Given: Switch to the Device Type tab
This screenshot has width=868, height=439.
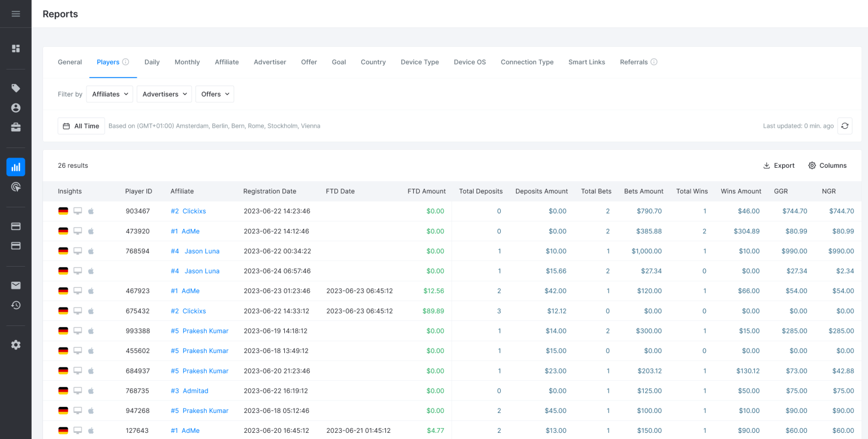Looking at the screenshot, I should click(420, 62).
